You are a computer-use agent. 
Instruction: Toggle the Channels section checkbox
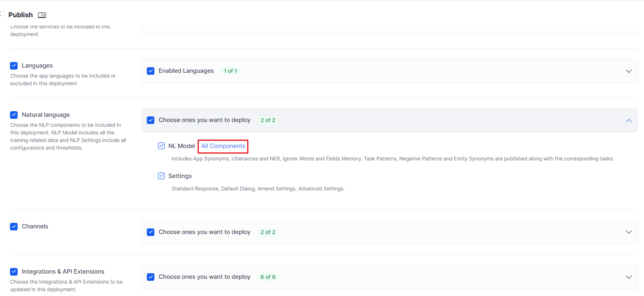[x=14, y=226]
